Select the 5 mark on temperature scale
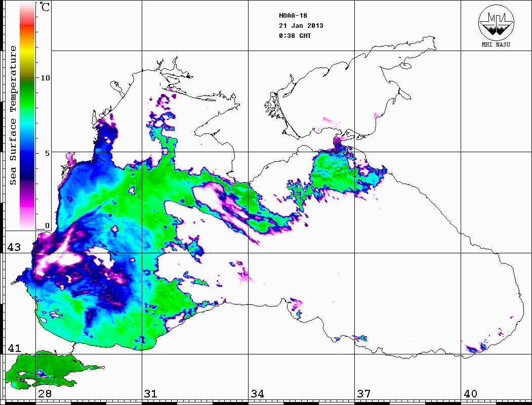Image resolution: width=532 pixels, height=405 pixels. pos(47,152)
